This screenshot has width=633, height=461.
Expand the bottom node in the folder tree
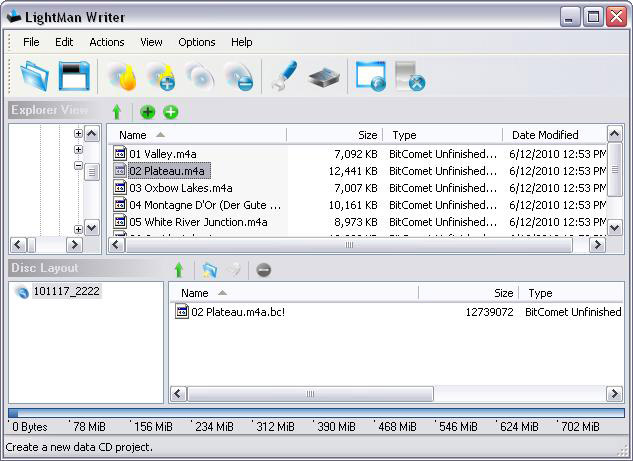click(x=78, y=227)
